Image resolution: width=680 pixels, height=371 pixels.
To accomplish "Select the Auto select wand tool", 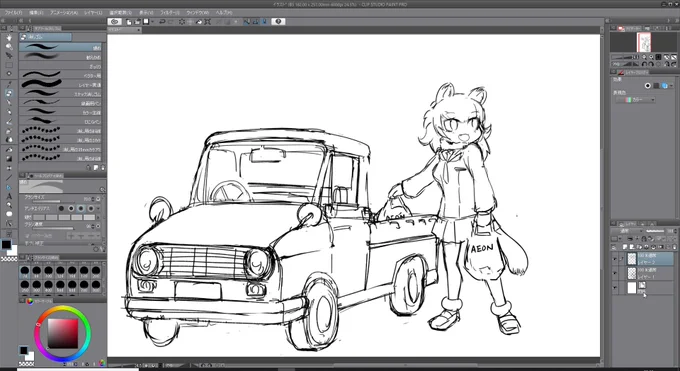I will coord(9,74).
